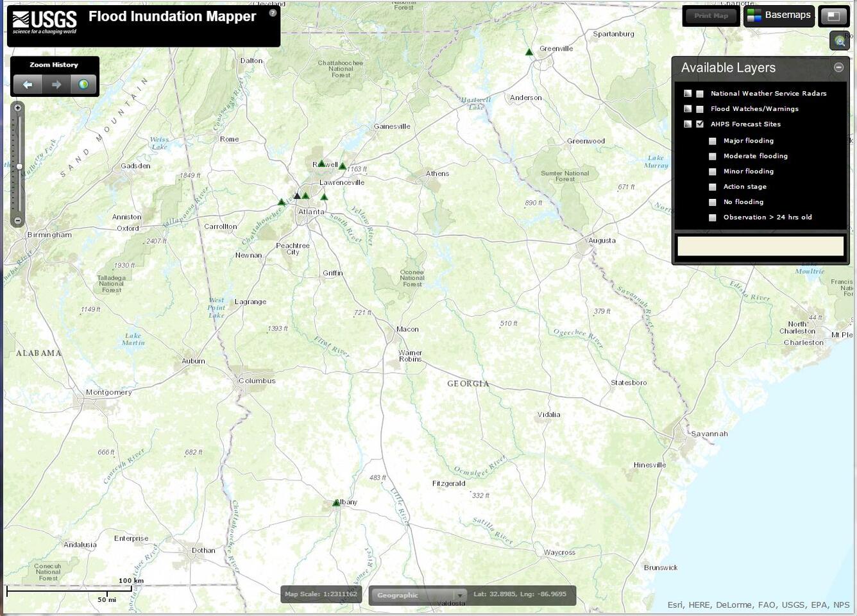Click the zoom slider handle on the left
857x616 pixels.
click(19, 166)
